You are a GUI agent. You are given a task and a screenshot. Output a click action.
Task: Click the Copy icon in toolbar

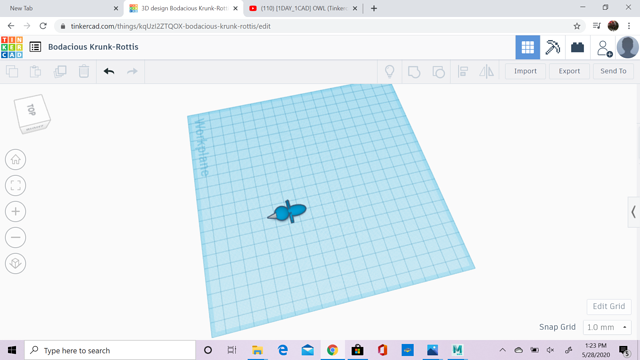click(x=12, y=71)
